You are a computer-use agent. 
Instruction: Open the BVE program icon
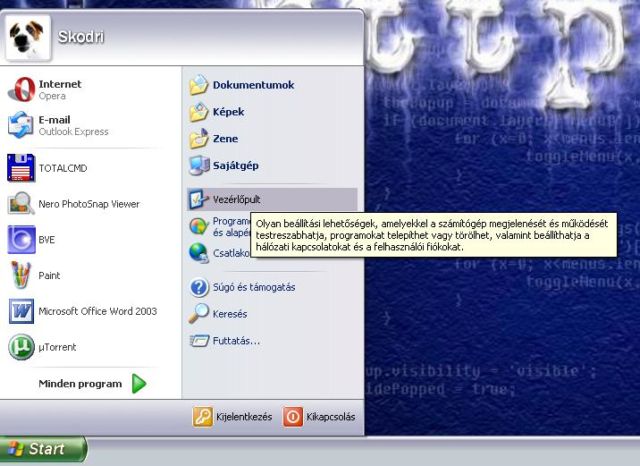(22, 240)
